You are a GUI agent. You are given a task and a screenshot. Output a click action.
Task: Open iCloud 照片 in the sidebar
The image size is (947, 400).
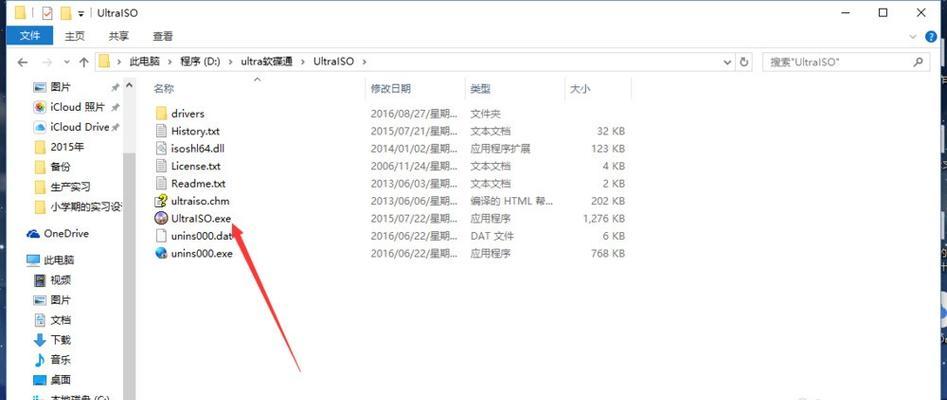click(77, 108)
